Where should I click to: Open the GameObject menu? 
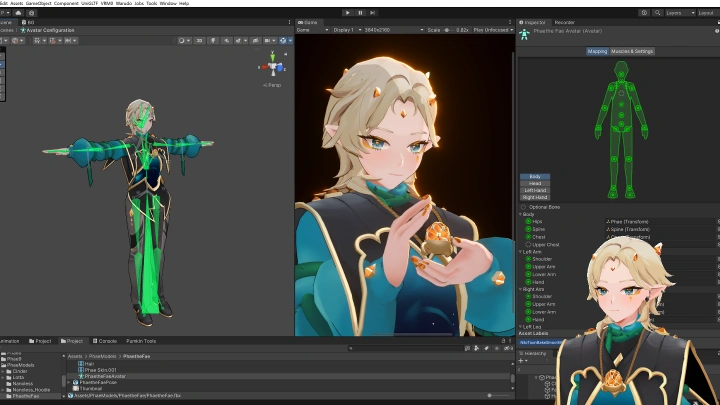39,3
